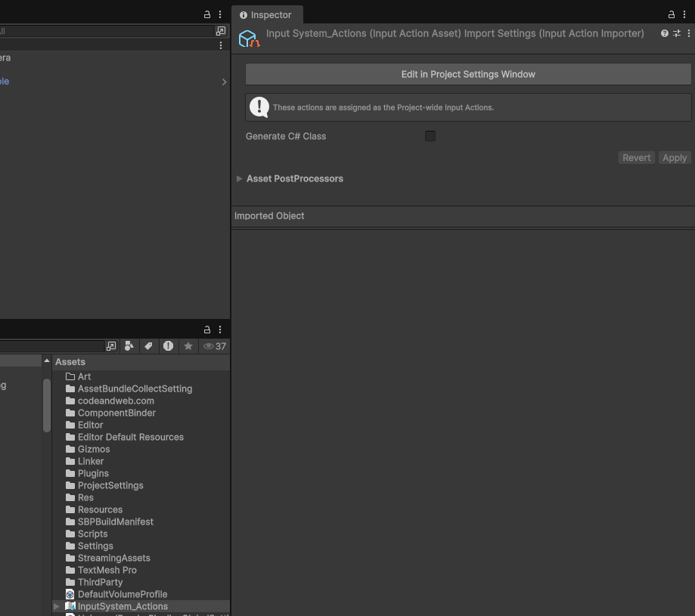Viewport: 695px width, 616px height.
Task: Select the Gizmos folder
Action: coord(141,449)
